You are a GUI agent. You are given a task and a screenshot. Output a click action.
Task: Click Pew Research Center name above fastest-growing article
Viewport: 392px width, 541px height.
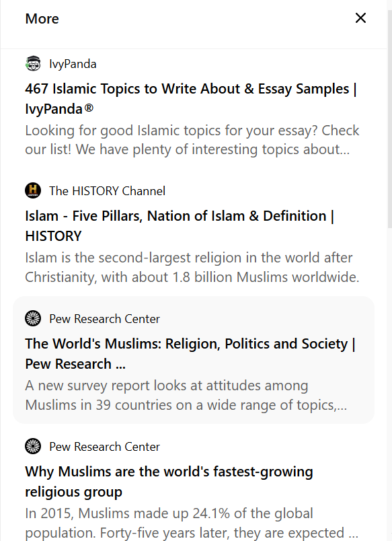pos(104,447)
